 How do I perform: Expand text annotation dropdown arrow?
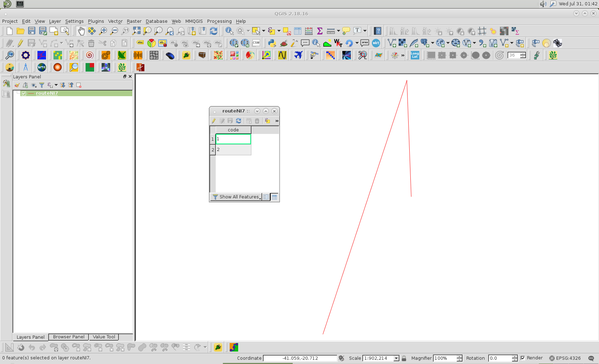[365, 31]
